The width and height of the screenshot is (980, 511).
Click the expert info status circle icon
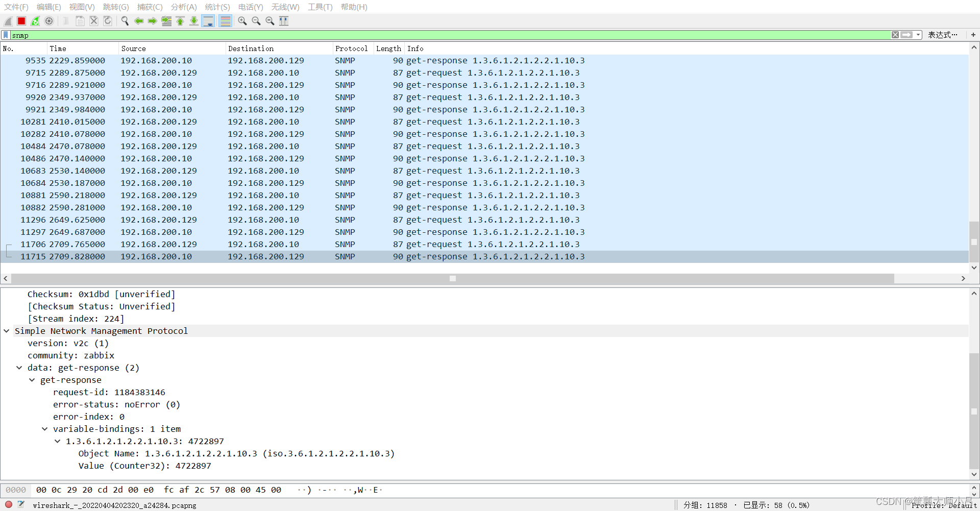(x=9, y=504)
